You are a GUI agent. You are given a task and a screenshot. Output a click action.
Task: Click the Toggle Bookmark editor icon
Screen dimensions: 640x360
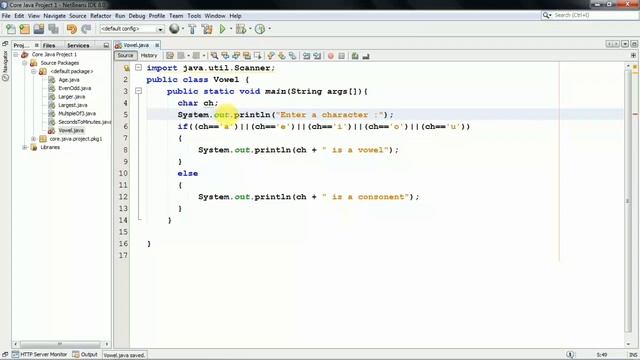292,56
